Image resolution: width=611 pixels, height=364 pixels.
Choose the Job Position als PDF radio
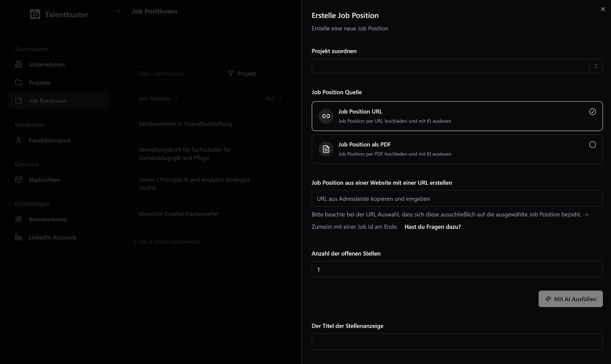click(592, 144)
